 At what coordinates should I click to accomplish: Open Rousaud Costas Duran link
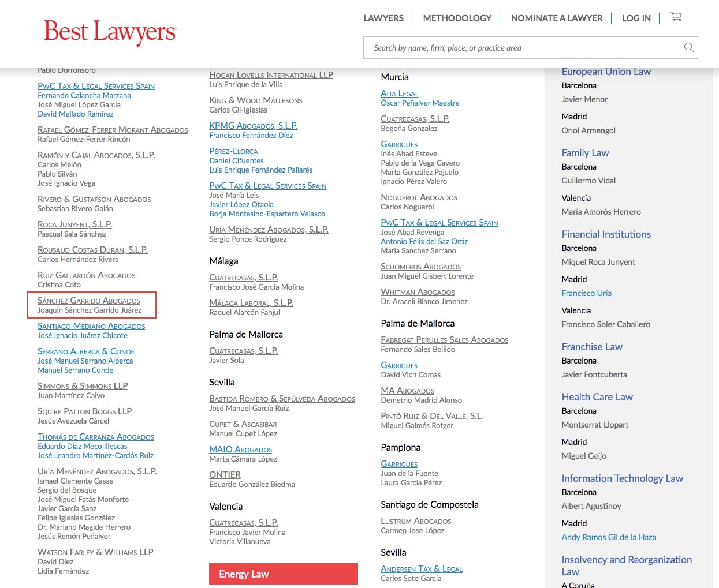(x=92, y=250)
